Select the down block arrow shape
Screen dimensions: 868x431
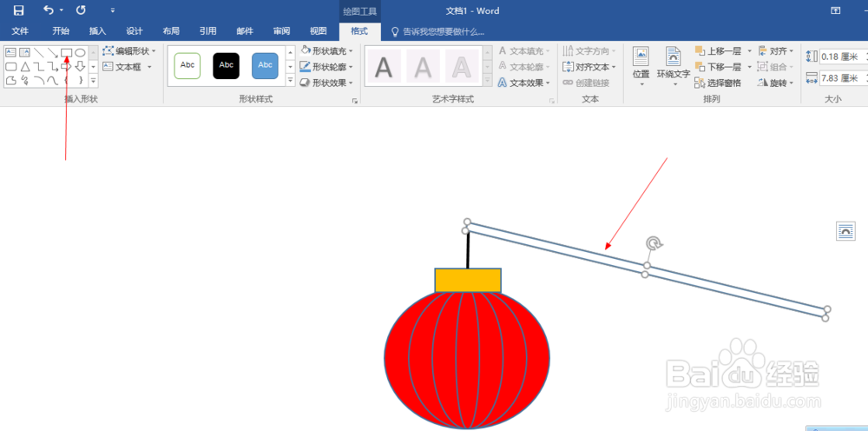80,67
